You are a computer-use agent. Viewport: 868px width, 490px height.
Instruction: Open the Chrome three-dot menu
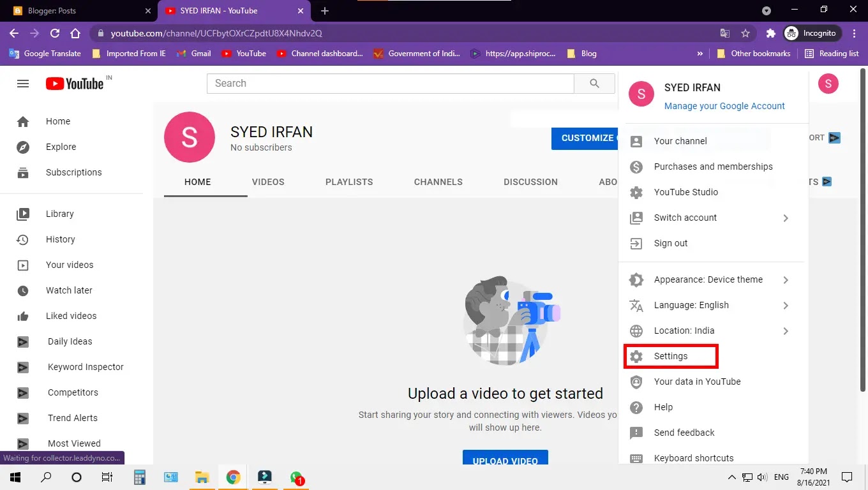[854, 33]
